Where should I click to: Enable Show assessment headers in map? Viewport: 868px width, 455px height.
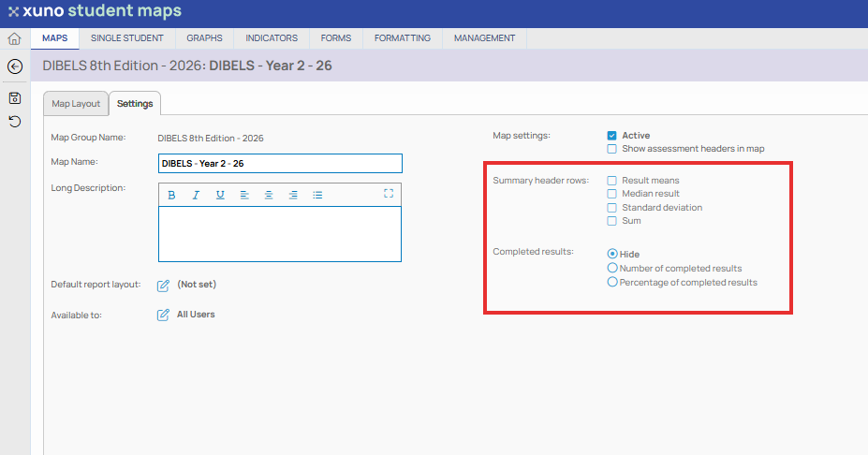611,149
